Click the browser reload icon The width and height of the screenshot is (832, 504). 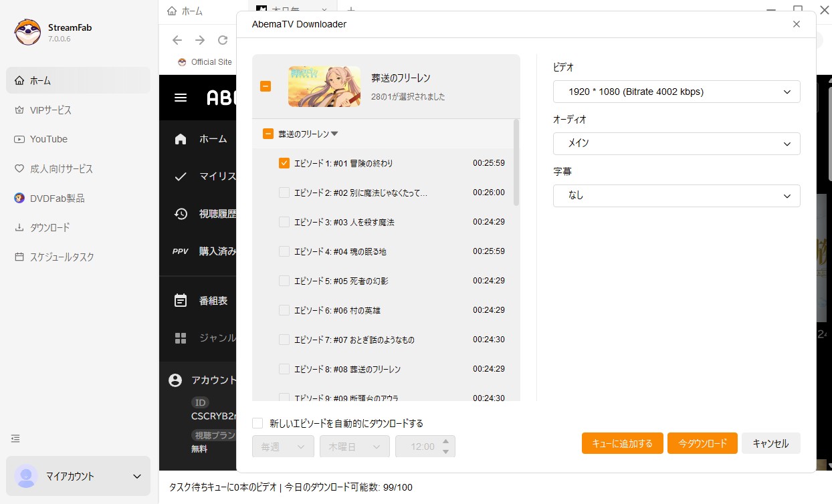click(222, 40)
